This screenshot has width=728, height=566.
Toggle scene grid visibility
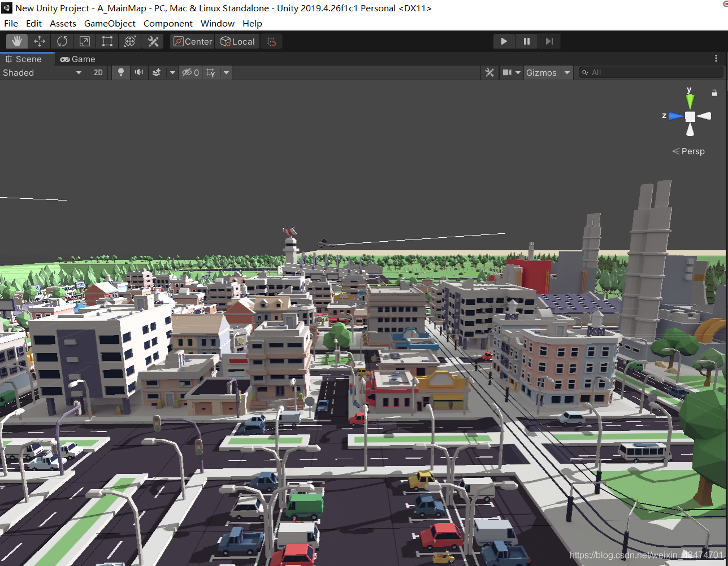point(210,72)
